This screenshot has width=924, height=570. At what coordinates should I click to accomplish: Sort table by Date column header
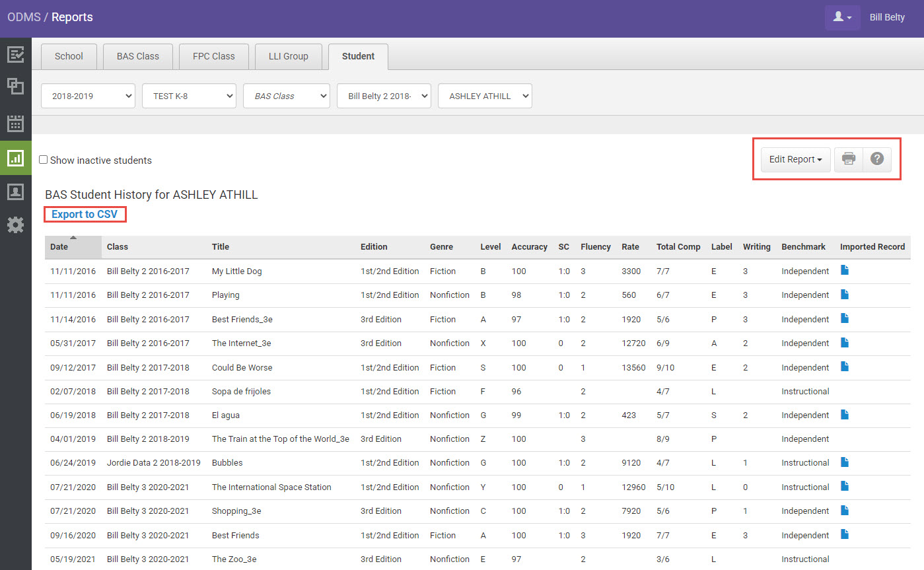click(x=59, y=246)
